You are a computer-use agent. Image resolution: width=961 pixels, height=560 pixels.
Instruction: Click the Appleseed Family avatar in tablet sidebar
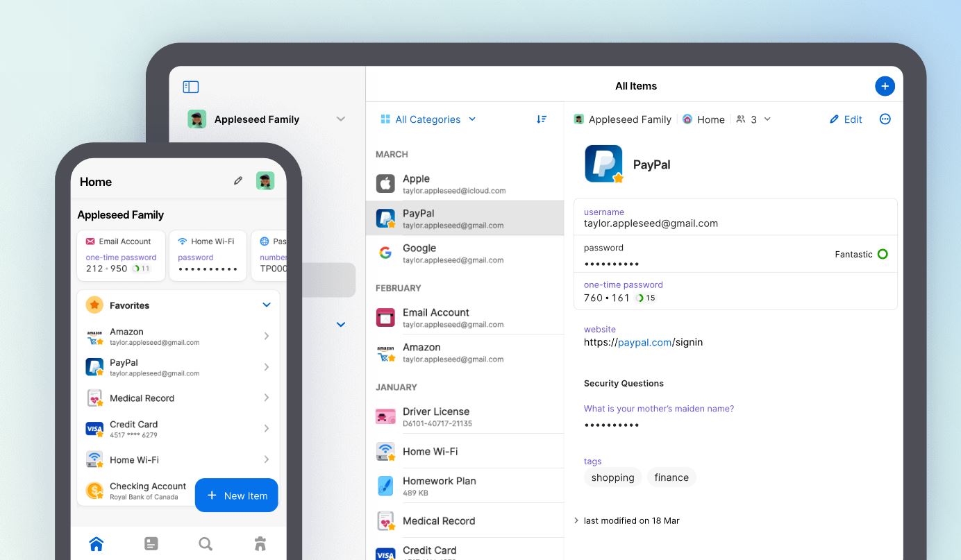click(197, 119)
